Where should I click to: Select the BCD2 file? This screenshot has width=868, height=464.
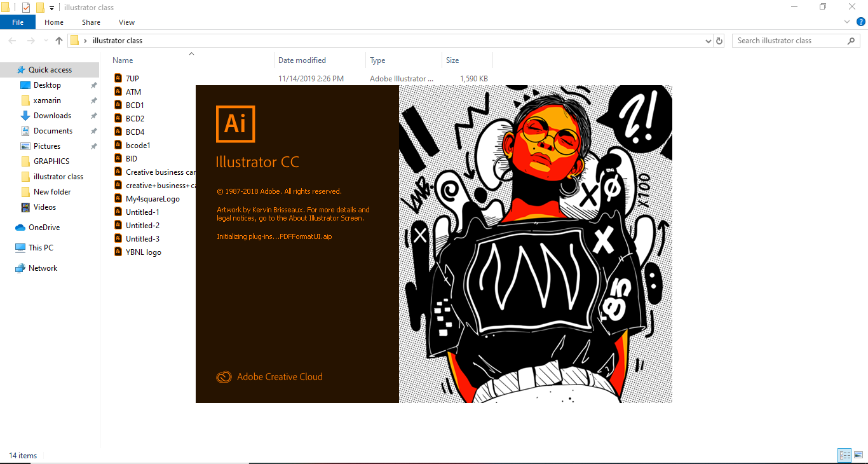pyautogui.click(x=135, y=119)
